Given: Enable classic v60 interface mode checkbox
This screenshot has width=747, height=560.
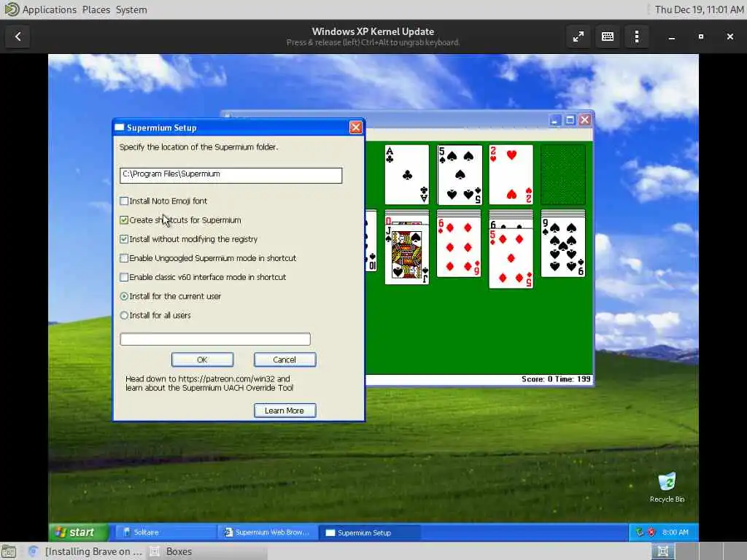Looking at the screenshot, I should (124, 277).
